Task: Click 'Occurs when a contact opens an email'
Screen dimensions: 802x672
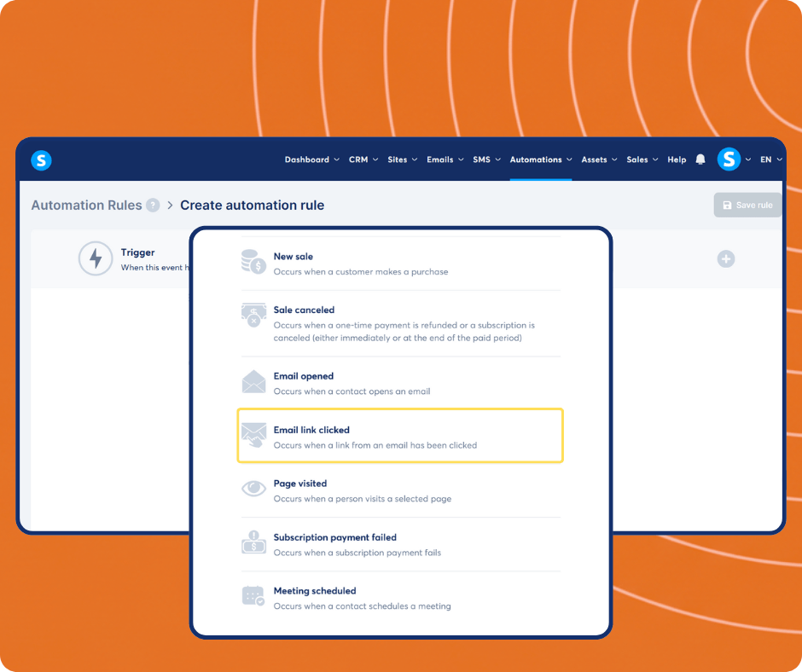Action: (352, 391)
